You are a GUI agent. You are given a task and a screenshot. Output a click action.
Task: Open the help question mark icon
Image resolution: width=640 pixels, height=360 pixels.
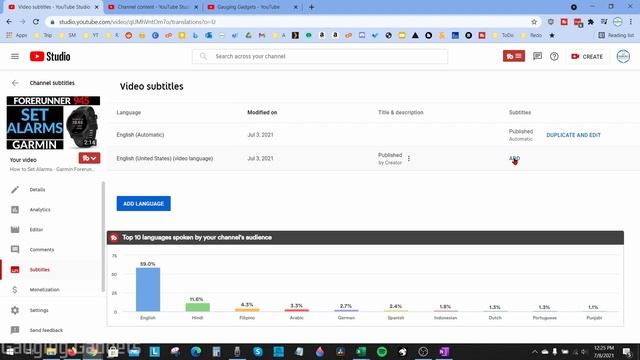coord(554,56)
